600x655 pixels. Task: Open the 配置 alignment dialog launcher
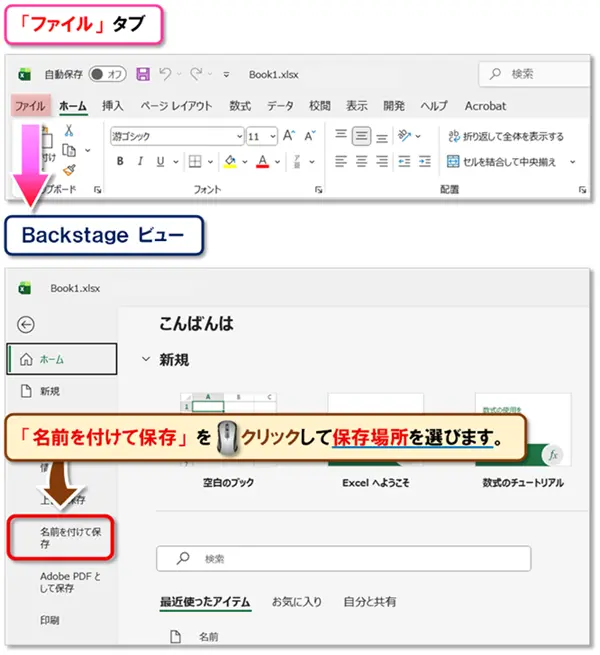(582, 190)
